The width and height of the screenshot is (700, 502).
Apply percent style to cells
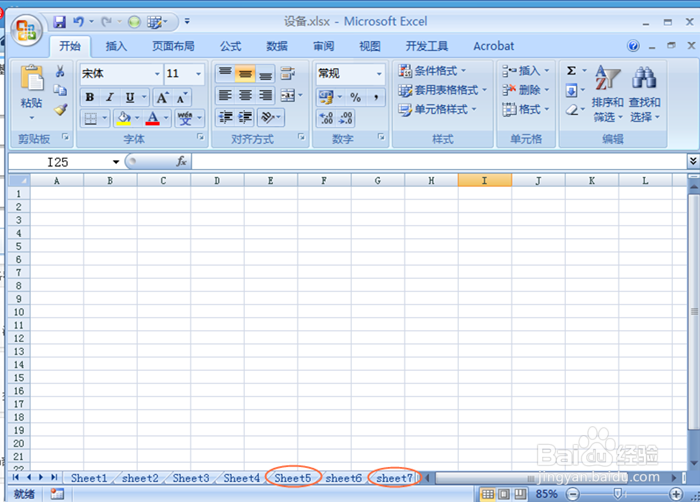coord(355,97)
